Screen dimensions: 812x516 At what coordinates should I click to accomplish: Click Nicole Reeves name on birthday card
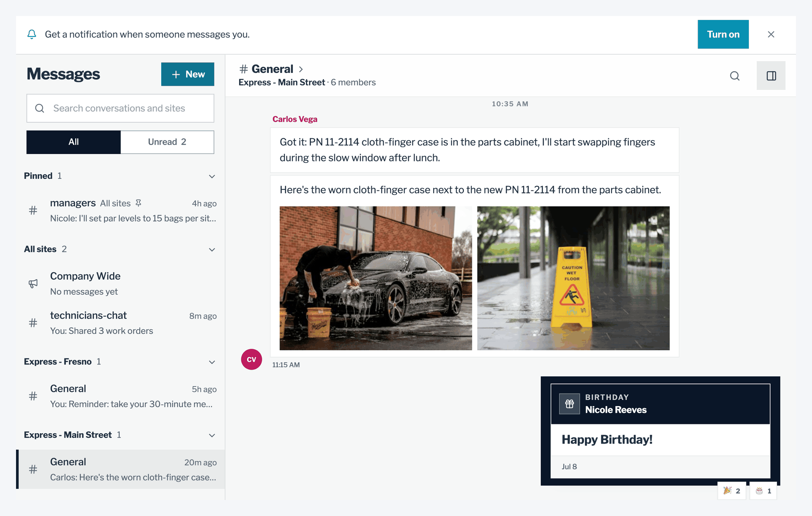(x=616, y=410)
